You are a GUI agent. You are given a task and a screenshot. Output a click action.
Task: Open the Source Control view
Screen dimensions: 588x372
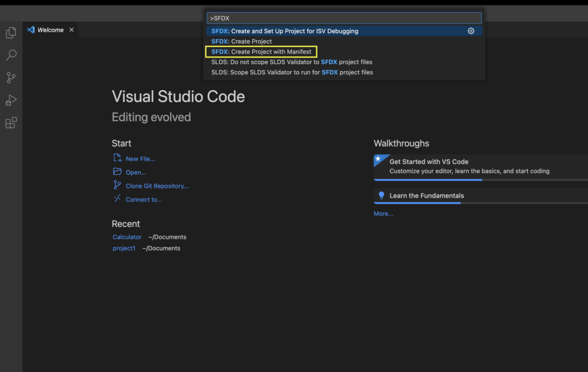pyautogui.click(x=11, y=77)
